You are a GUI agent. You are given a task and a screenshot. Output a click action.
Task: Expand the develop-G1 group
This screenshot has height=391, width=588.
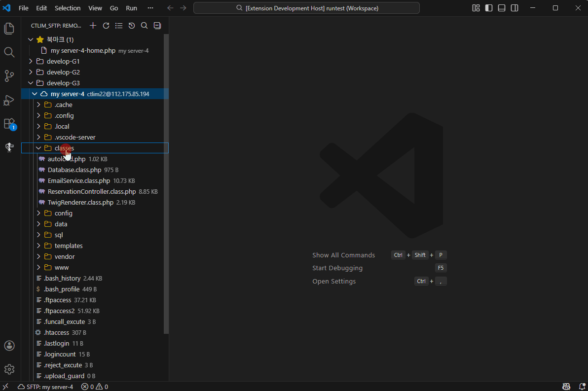(x=95, y=61)
